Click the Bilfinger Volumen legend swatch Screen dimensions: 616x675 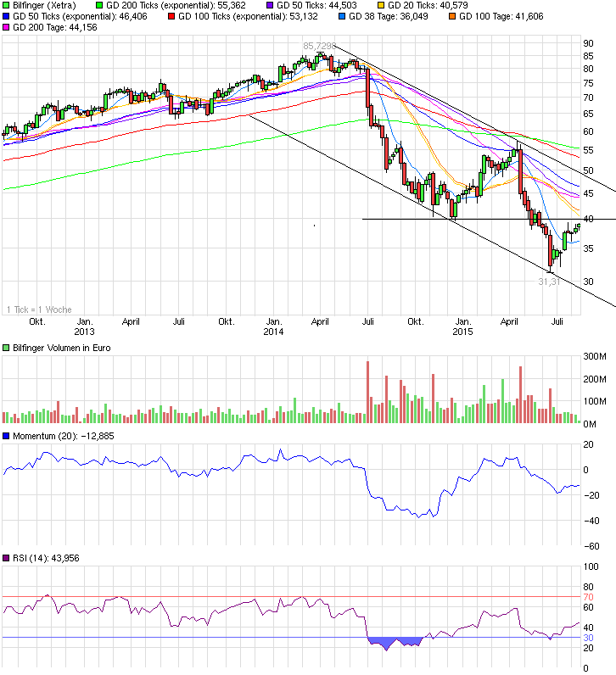[6, 348]
